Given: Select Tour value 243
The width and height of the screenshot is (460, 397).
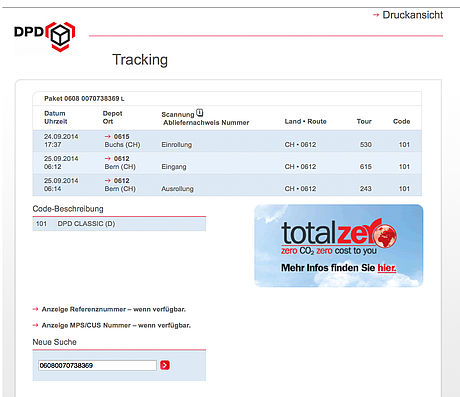Looking at the screenshot, I should click(366, 189).
